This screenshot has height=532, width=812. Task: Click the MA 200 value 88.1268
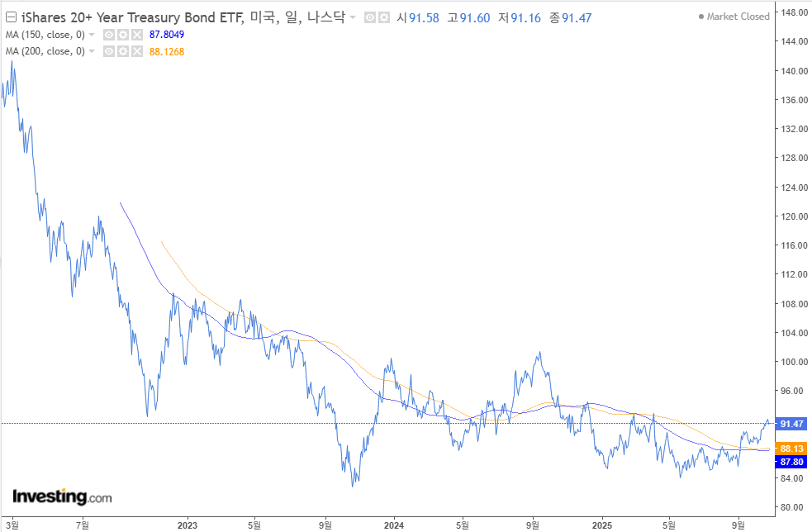point(167,52)
